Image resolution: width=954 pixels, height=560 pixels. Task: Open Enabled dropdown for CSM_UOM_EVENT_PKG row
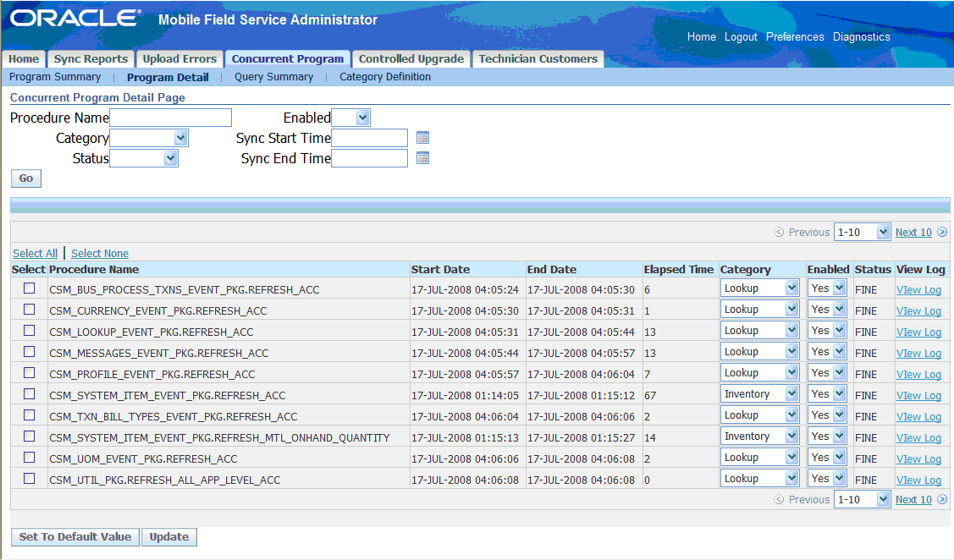(x=828, y=458)
